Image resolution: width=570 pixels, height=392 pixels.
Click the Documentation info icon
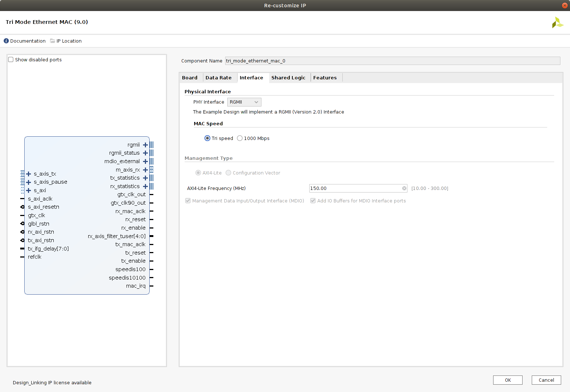pos(6,41)
